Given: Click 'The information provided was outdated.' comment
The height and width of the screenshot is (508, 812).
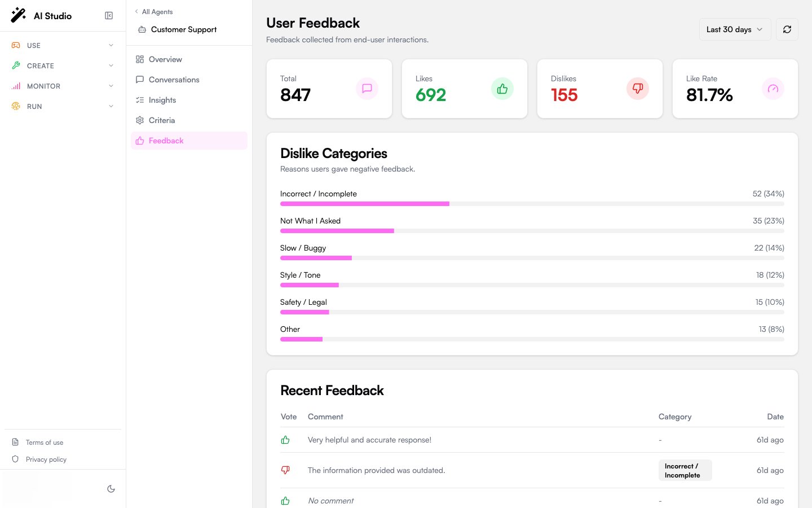Looking at the screenshot, I should tap(377, 470).
